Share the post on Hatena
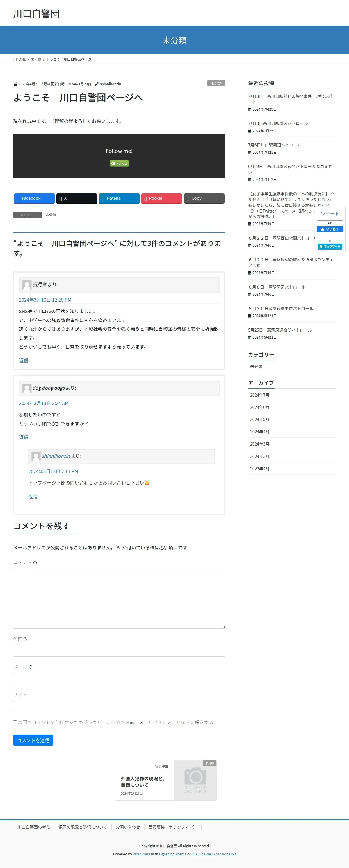 [119, 199]
